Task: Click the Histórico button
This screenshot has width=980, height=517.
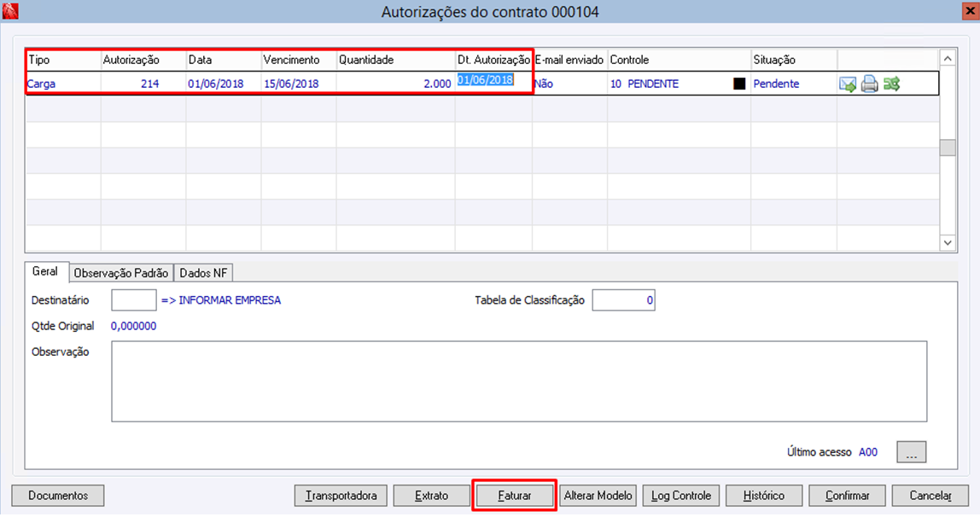Action: click(764, 496)
